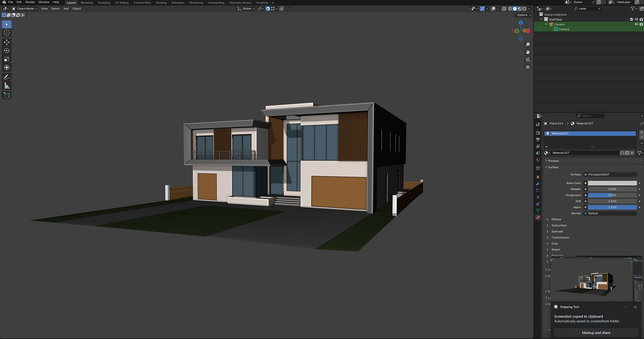Open the Render menu
Screen dimensions: 644x339
[x=30, y=2]
